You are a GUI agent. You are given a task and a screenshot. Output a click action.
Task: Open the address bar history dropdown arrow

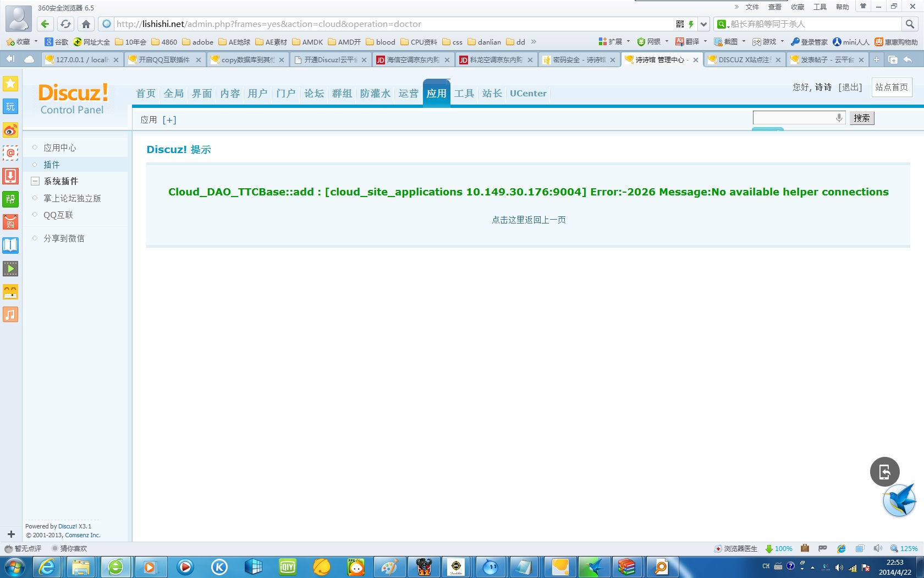click(703, 24)
